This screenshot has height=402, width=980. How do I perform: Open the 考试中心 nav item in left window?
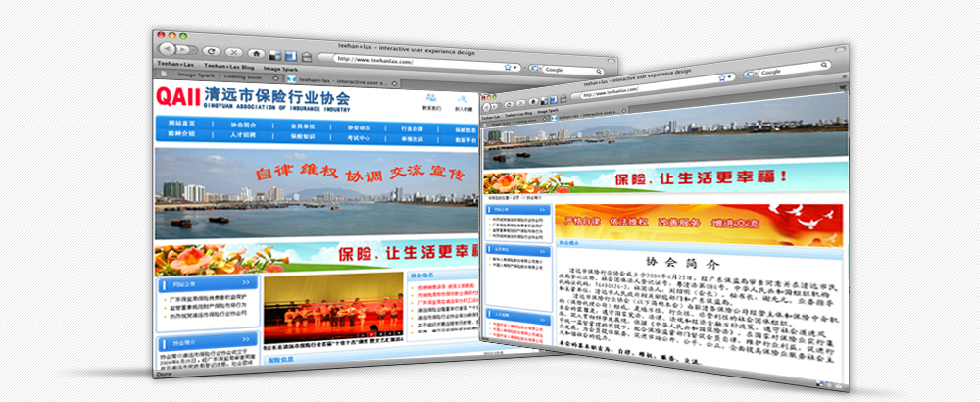360,137
